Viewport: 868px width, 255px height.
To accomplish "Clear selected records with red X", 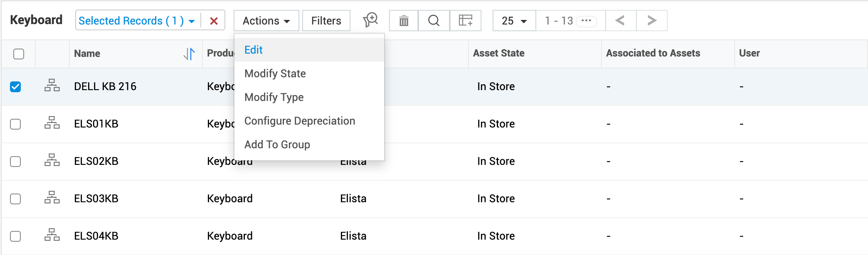I will 214,21.
